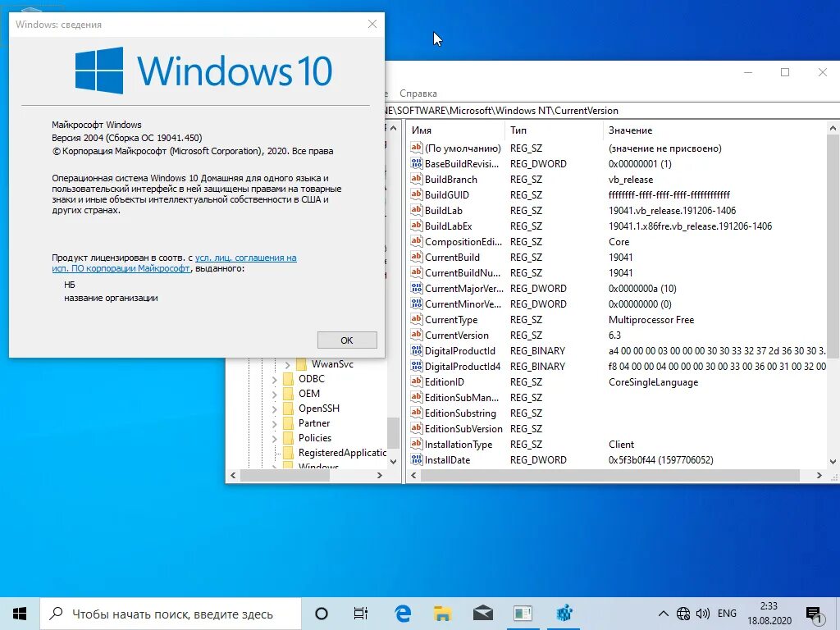Switch to winver app on taskbar
The height and width of the screenshot is (630, 840).
pos(523,614)
